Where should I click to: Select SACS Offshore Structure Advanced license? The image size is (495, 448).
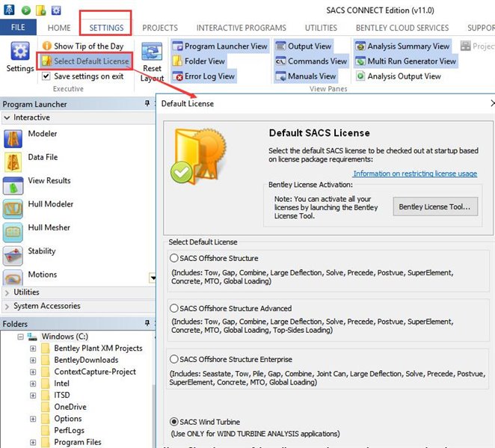tap(174, 308)
